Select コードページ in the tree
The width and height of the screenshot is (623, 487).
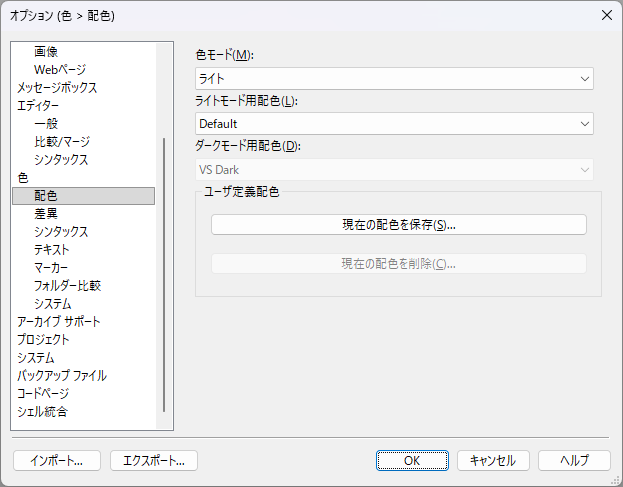(43, 394)
